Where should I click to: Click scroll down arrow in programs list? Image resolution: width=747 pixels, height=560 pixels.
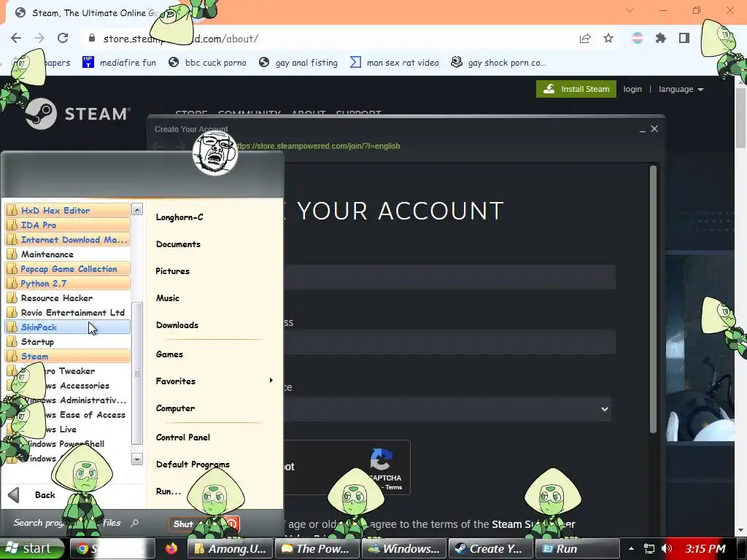136,459
